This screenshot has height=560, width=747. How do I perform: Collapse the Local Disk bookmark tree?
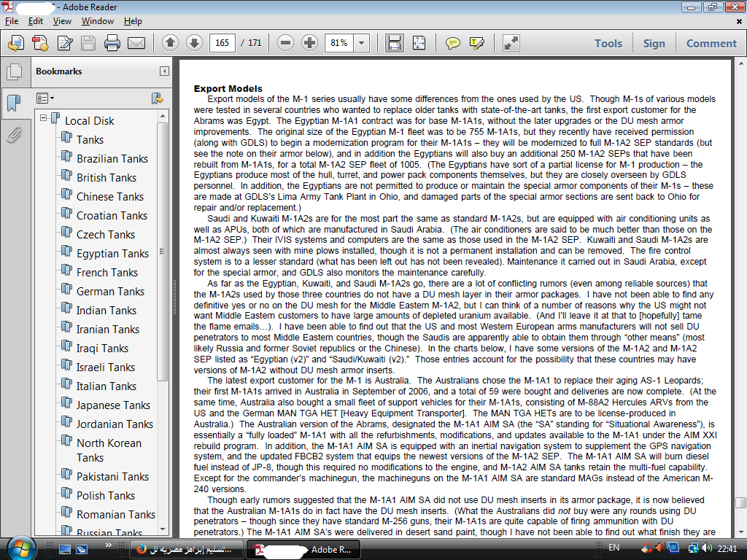pos(43,117)
